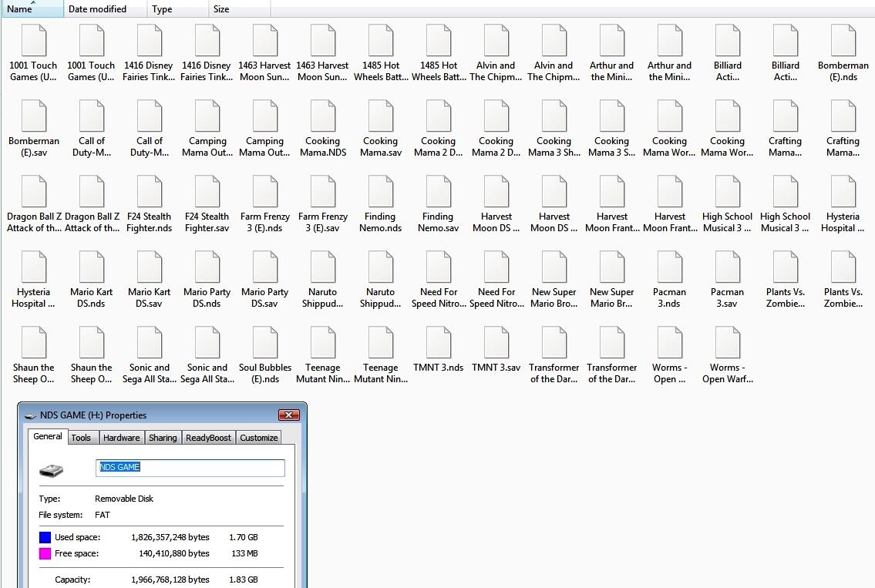The height and width of the screenshot is (588, 875).
Task: Select the Farm Frenzy 3 (E).sav file
Action: pos(322,204)
